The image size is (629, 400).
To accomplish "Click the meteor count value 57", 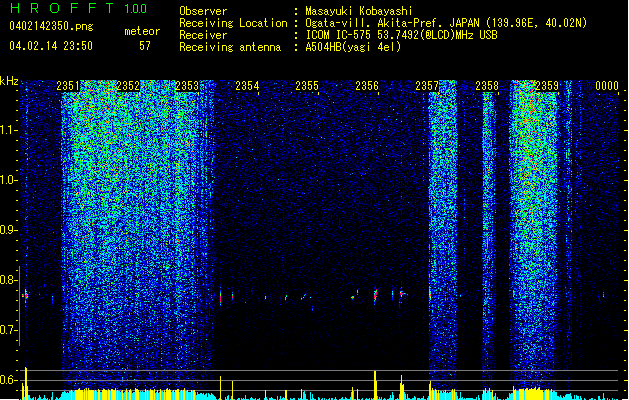I will click(x=145, y=46).
